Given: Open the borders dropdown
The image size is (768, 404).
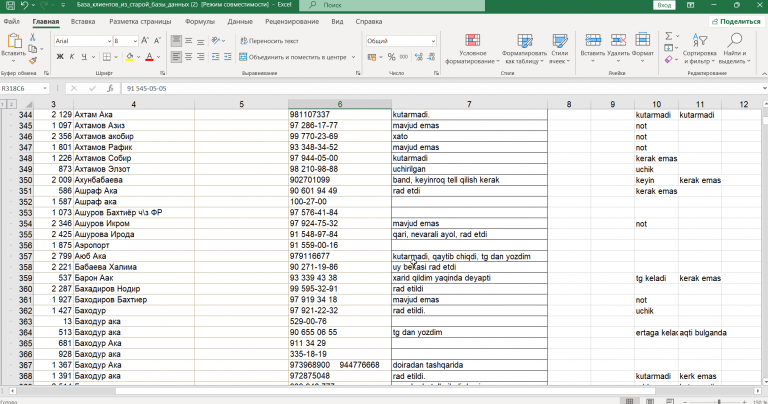Looking at the screenshot, I should (116, 57).
